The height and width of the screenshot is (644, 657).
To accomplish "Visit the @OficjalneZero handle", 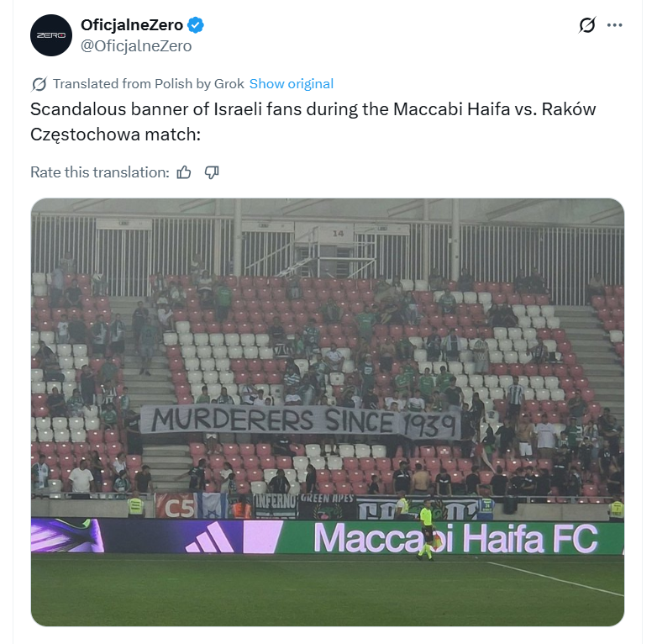I will click(136, 46).
